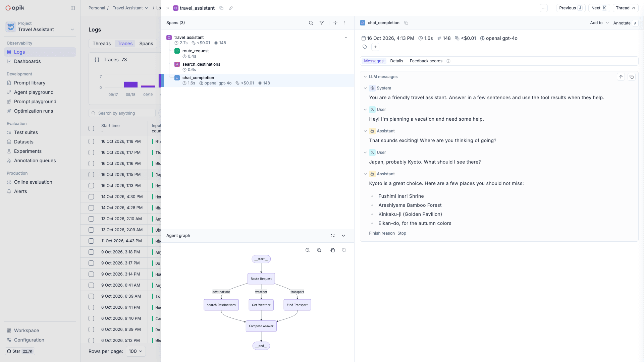The height and width of the screenshot is (362, 644).
Task: Collapse the Agent graph panel chevron
Action: click(343, 236)
